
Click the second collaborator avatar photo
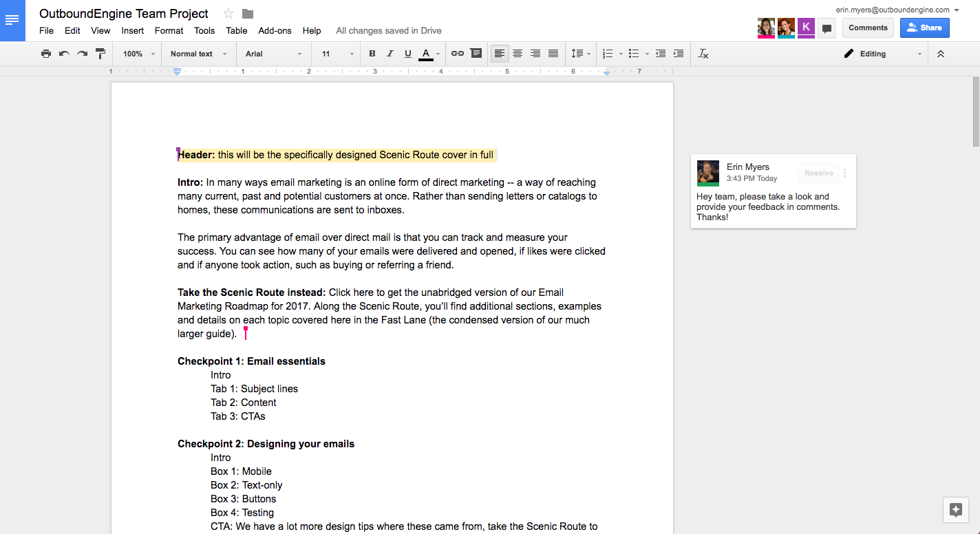(786, 28)
